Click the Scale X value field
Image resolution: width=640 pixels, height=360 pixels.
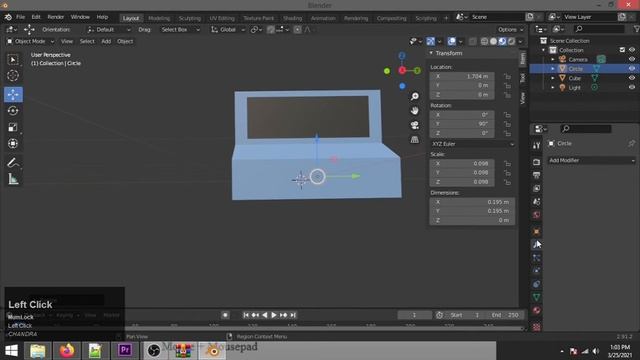click(462, 164)
